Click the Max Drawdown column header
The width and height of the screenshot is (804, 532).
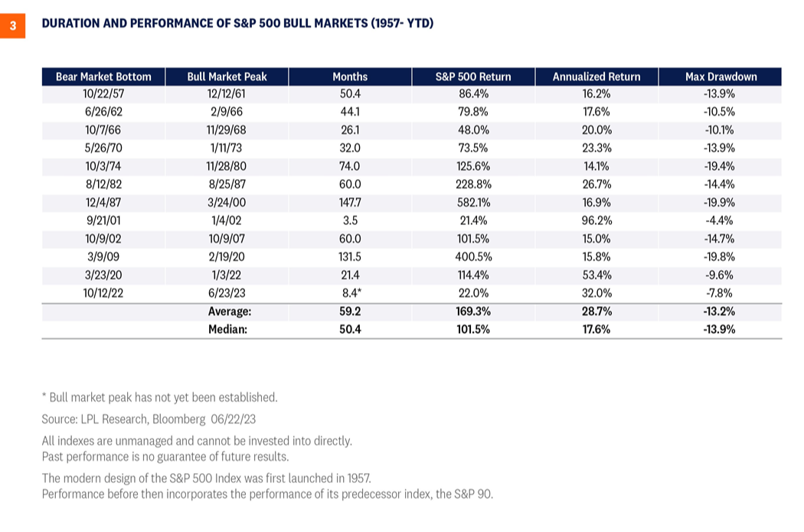point(720,77)
